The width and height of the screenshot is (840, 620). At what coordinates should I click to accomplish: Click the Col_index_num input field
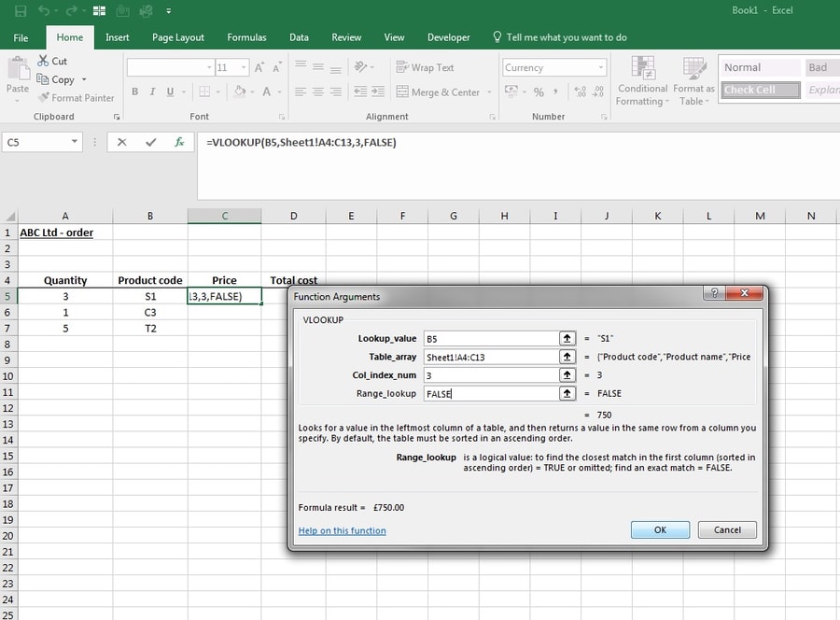coord(491,375)
